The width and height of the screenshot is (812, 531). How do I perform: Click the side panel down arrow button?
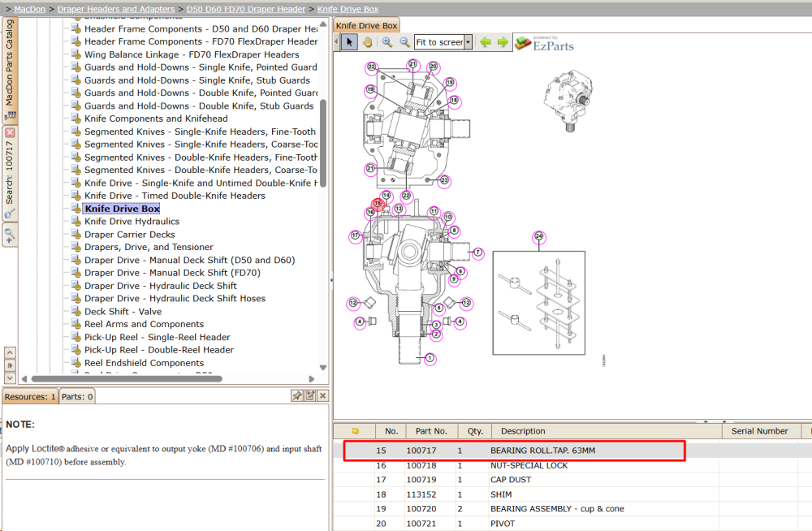pos(10,378)
